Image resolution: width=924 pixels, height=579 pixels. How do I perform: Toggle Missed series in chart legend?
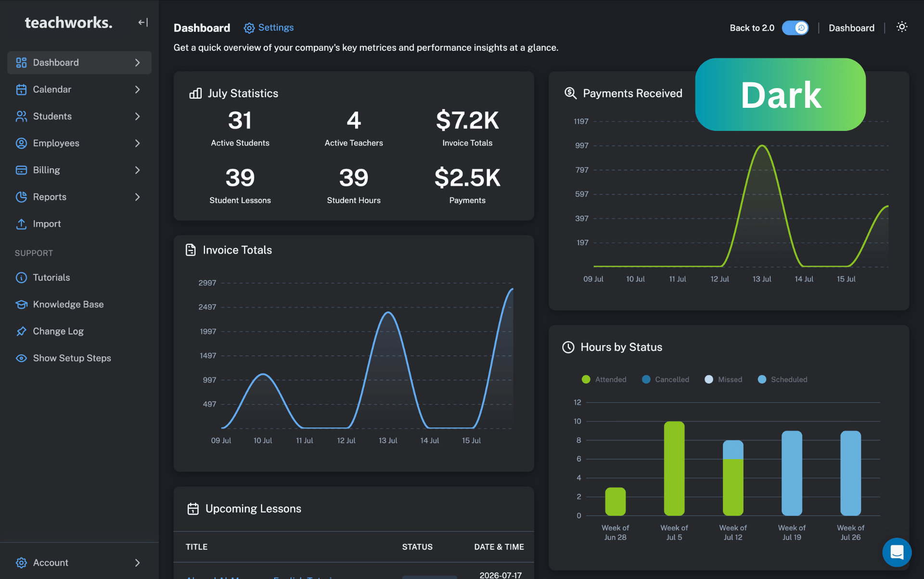(x=723, y=379)
